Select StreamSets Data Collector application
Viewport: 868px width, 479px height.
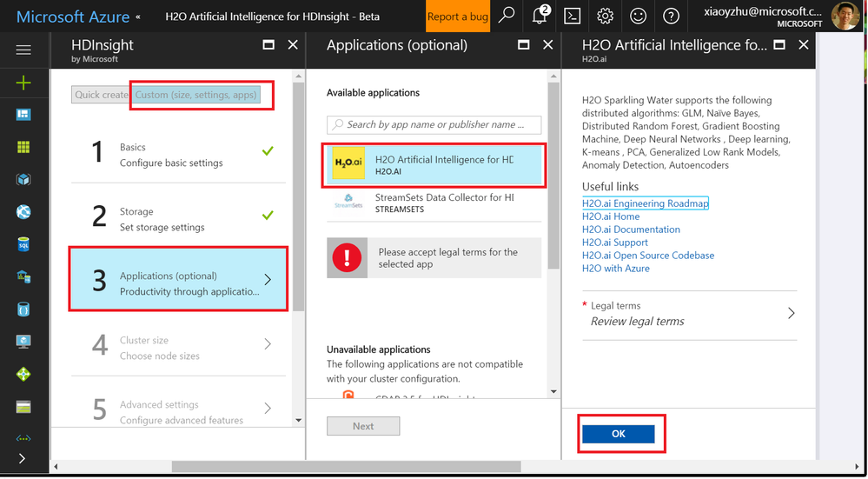[x=434, y=203]
